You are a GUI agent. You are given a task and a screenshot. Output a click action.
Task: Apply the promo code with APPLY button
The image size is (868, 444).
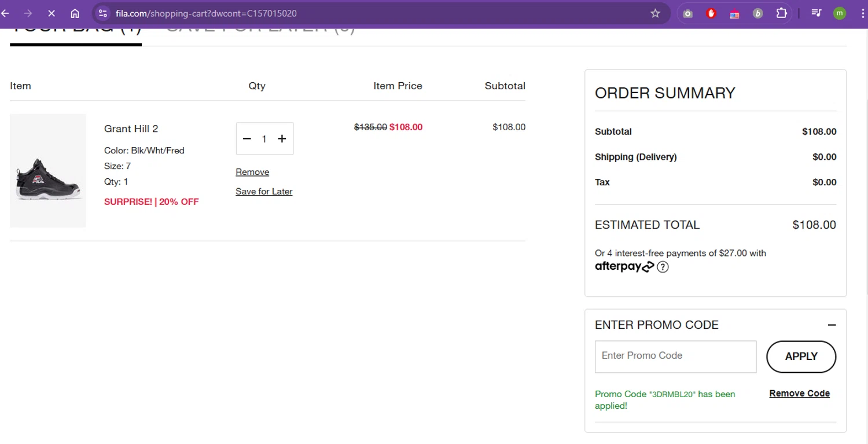(801, 357)
